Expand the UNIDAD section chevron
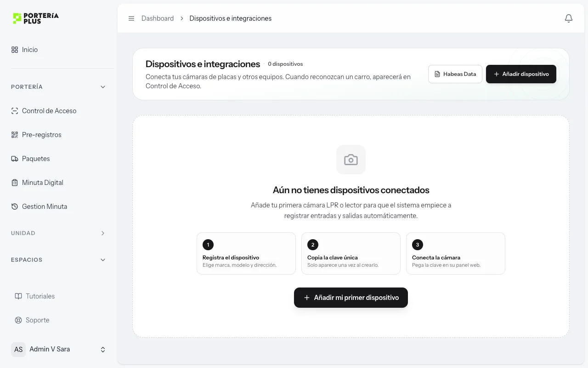Image resolution: width=588 pixels, height=368 pixels. coord(103,233)
